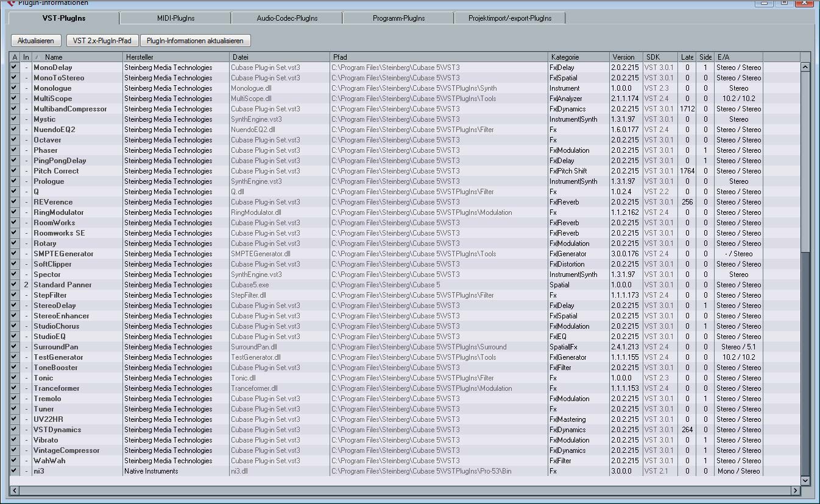The width and height of the screenshot is (820, 504).
Task: Select the Spector plug-in name
Action: point(47,275)
